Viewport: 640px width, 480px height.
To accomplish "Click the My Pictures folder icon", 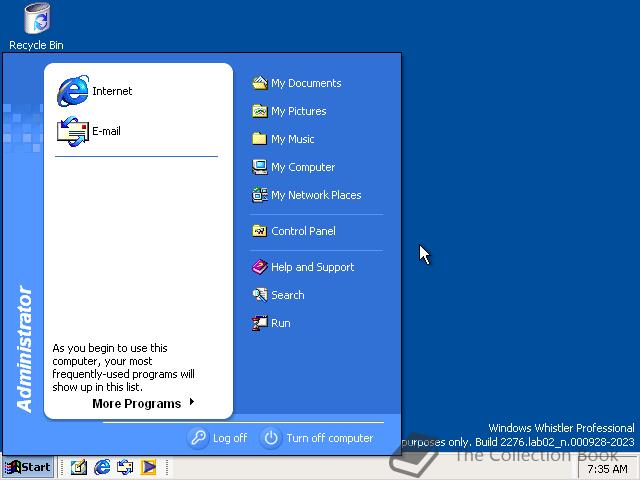I will click(x=260, y=111).
